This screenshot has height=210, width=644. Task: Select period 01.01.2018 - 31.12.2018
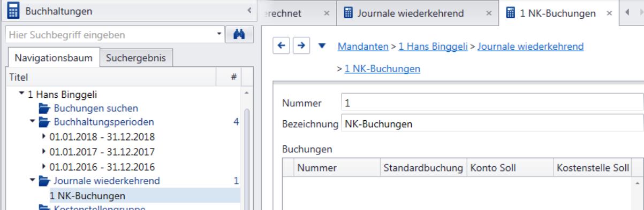tap(102, 137)
